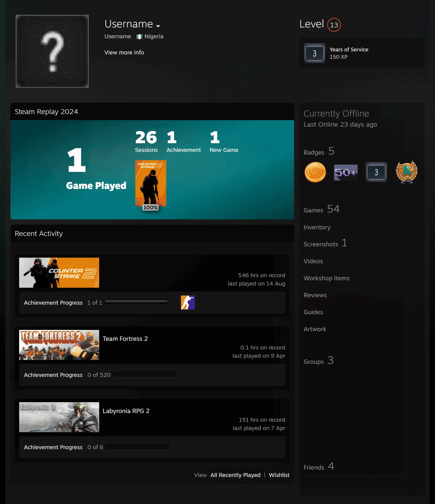Click the Team Fortress 2 achievement progress bar
This screenshot has width=435, height=504.
click(145, 375)
